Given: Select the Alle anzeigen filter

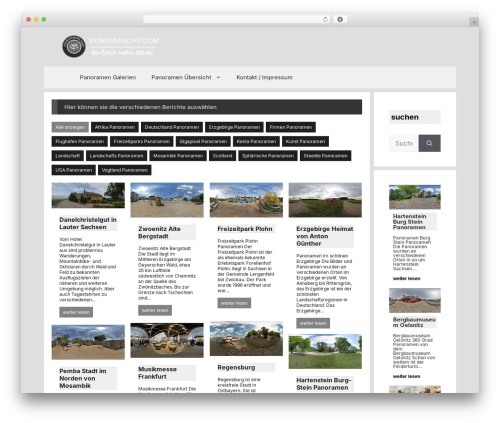Looking at the screenshot, I should tap(70, 127).
